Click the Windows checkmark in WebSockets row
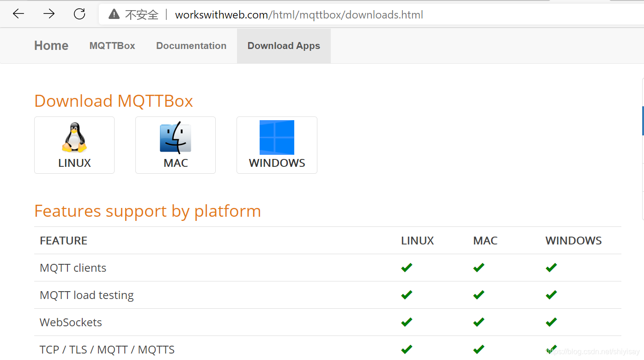The width and height of the screenshot is (644, 360). pyautogui.click(x=551, y=322)
